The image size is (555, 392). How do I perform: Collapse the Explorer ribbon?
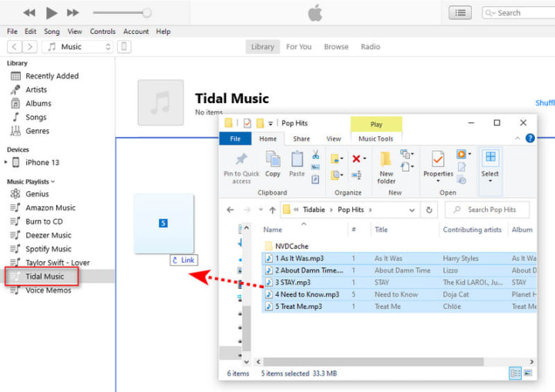517,139
